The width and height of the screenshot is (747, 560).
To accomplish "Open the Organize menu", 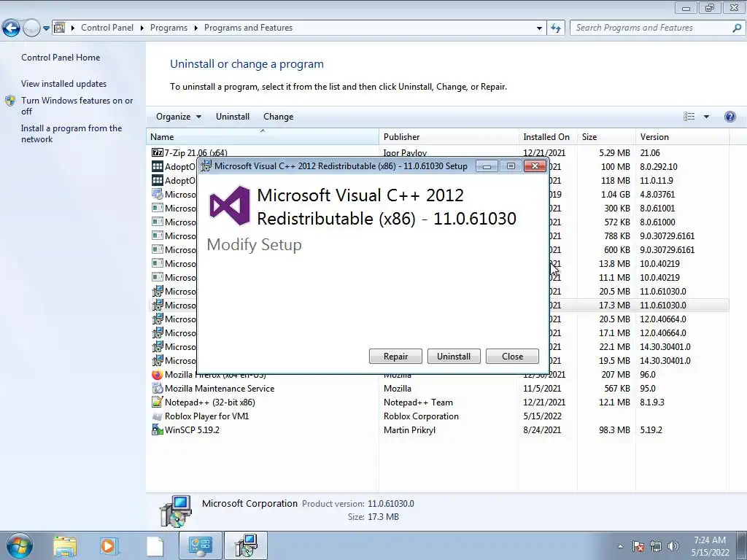I will (179, 117).
